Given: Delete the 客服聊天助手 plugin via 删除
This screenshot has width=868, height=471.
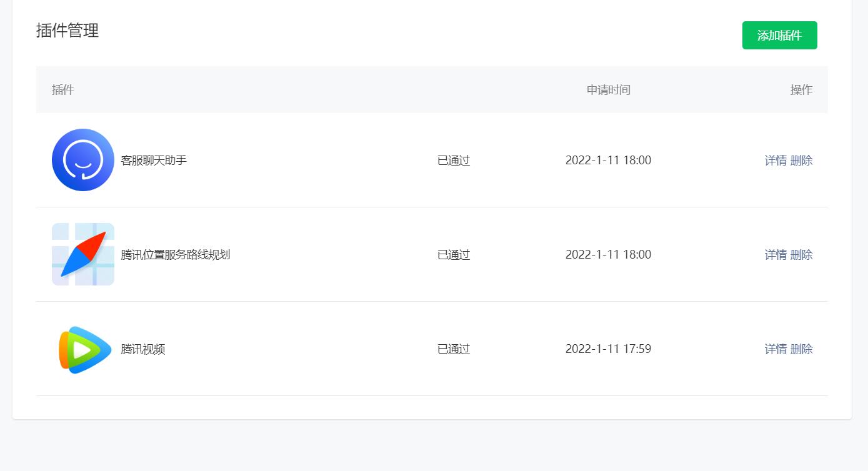Looking at the screenshot, I should point(802,161).
